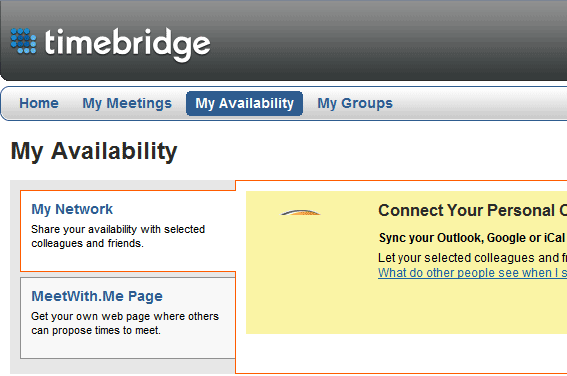The height and width of the screenshot is (376, 567).
Task: Click blank space in the navigation bar
Action: click(x=477, y=103)
